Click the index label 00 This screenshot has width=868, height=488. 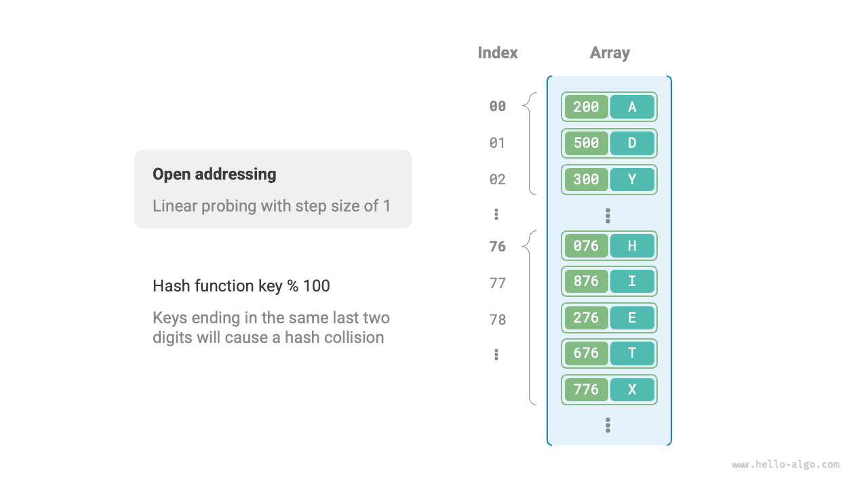(498, 106)
